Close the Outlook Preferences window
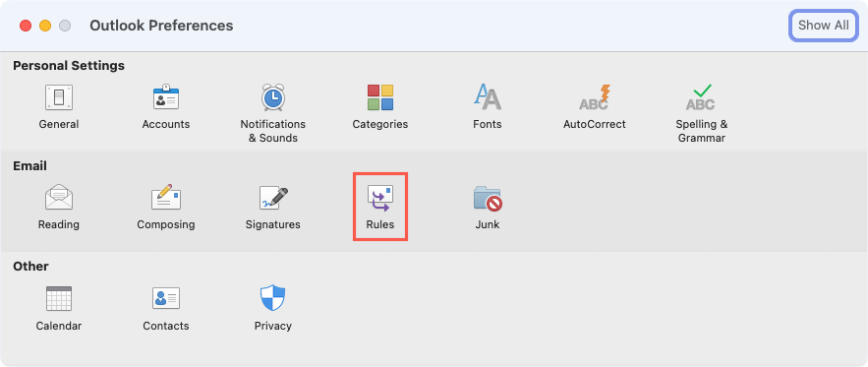The image size is (868, 367). pyautogui.click(x=26, y=26)
